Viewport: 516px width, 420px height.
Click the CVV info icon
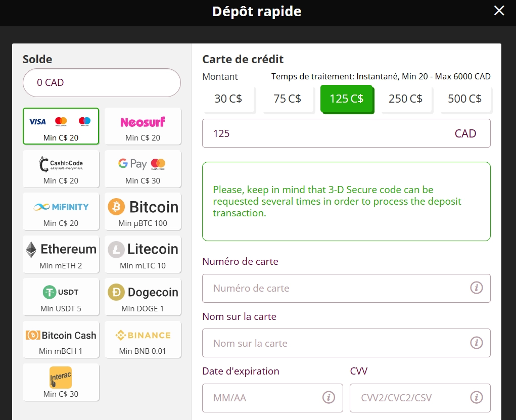click(476, 397)
